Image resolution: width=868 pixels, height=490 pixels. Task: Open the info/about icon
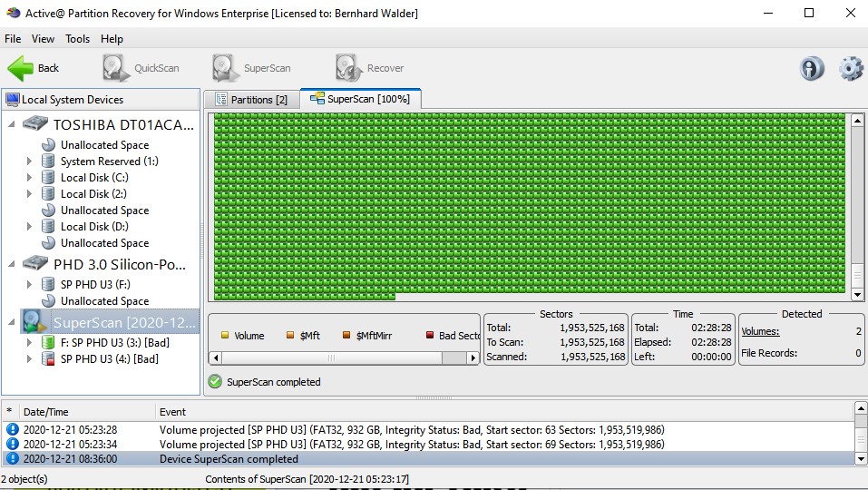coord(812,69)
